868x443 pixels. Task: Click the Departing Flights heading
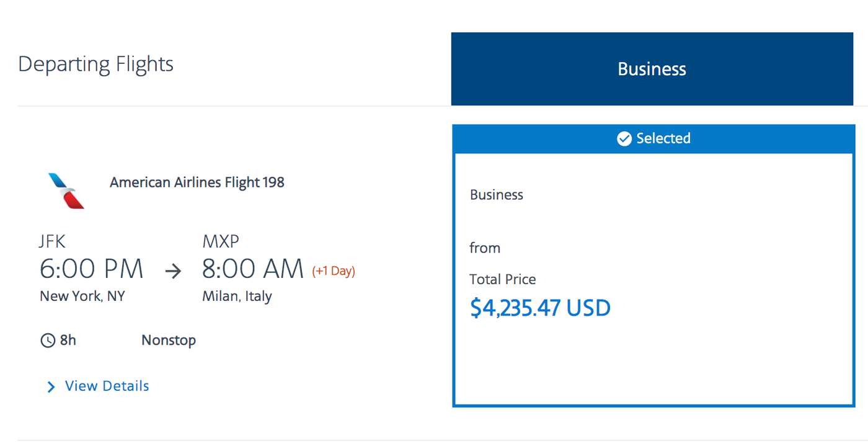95,64
